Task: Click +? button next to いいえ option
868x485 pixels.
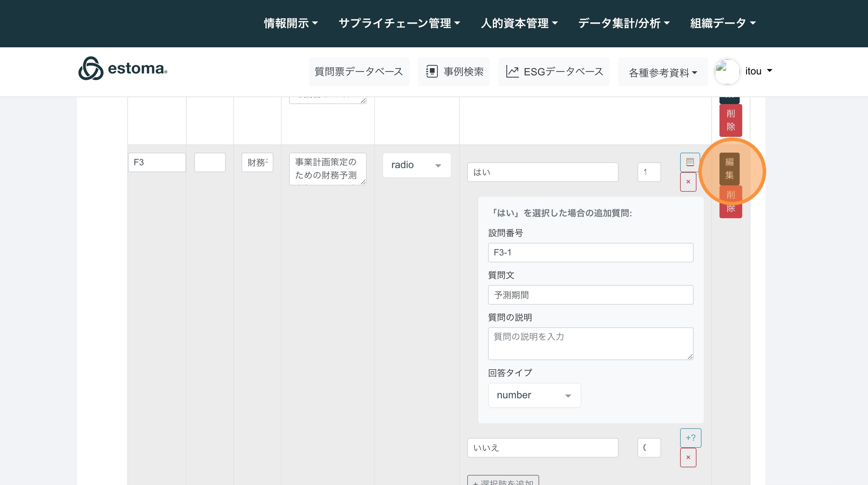Action: pos(690,438)
